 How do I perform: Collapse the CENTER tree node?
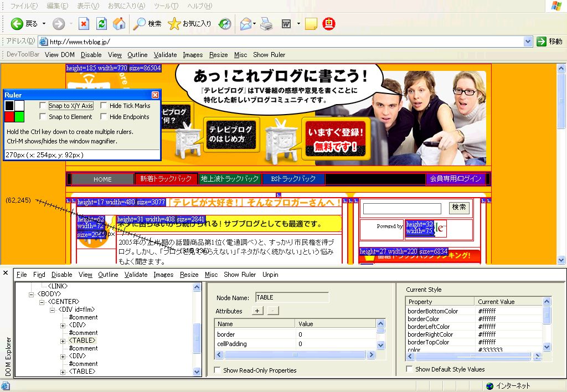(42, 302)
